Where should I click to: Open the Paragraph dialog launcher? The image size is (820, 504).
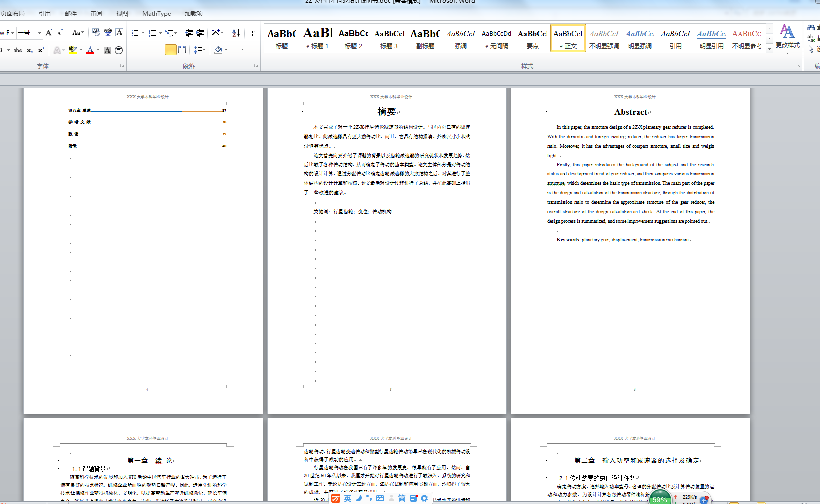click(256, 66)
